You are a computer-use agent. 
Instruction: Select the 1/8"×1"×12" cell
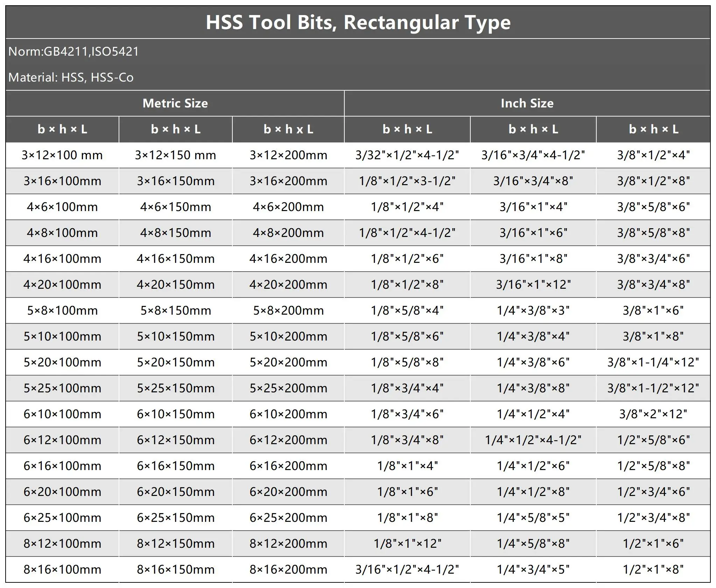[407, 544]
